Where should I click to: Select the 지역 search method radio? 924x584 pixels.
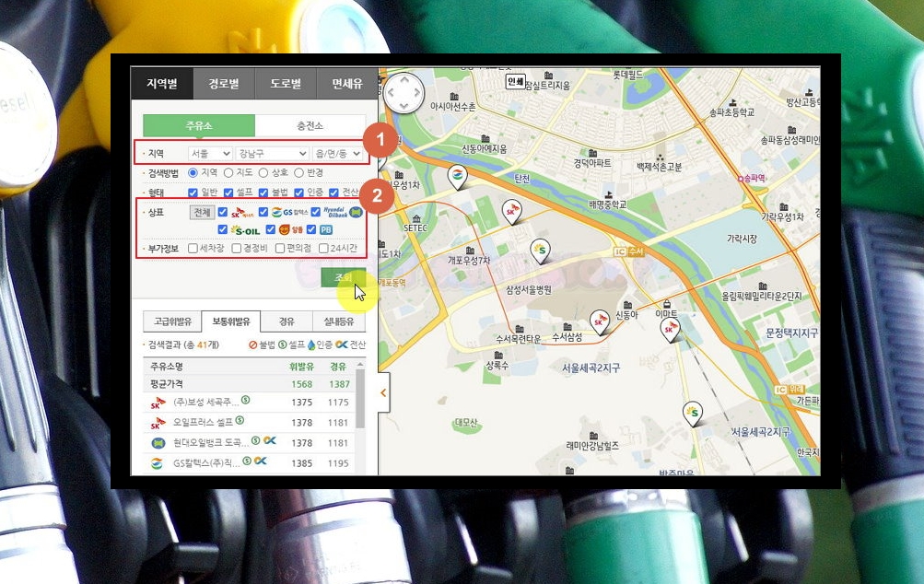point(193,172)
